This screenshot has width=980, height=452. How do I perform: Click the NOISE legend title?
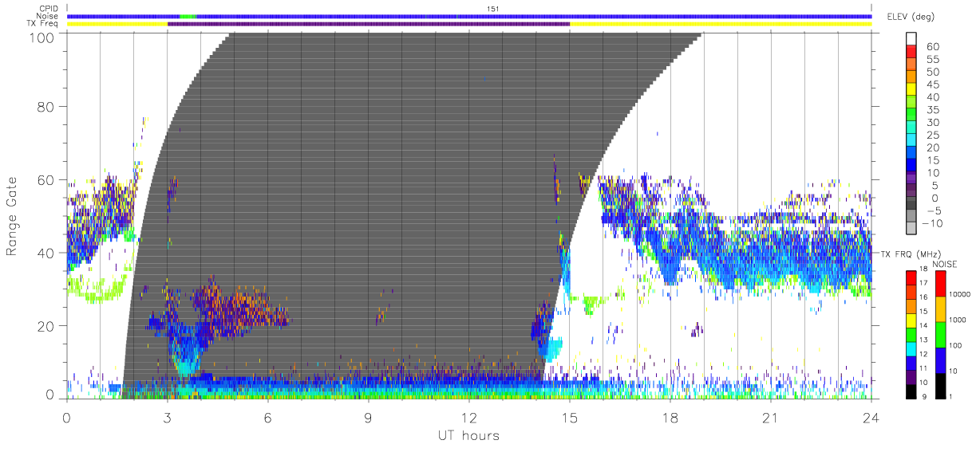944,264
